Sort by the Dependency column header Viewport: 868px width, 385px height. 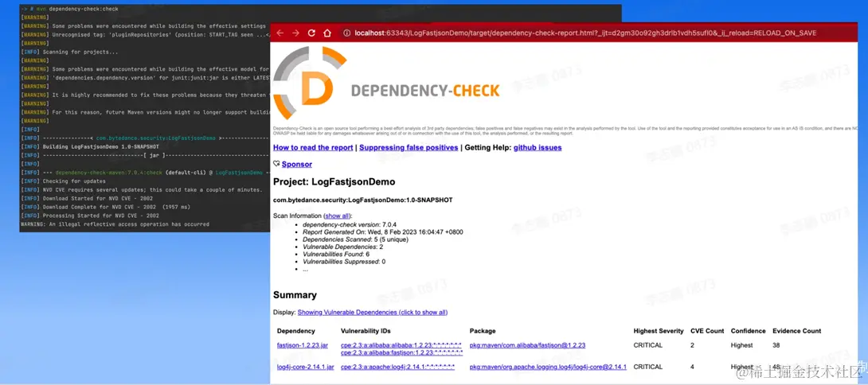pos(296,331)
